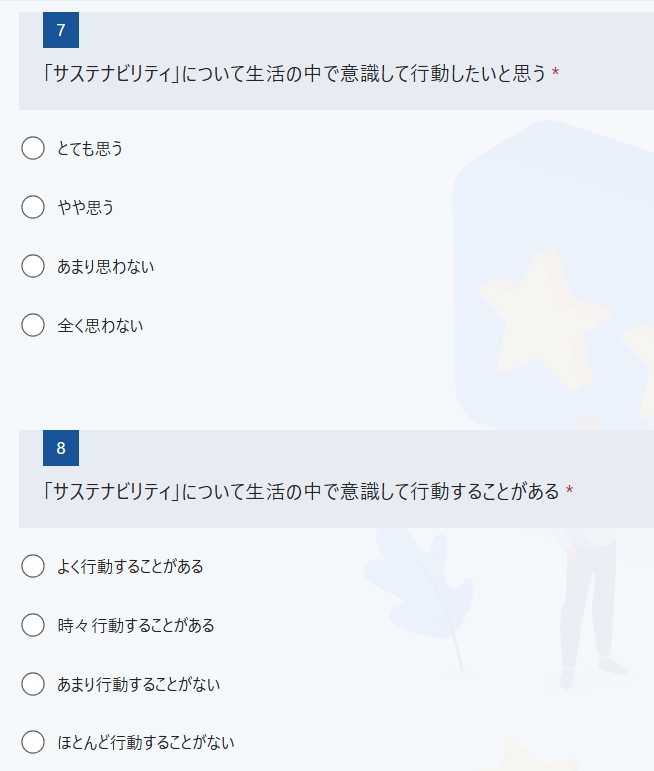Image resolution: width=654 pixels, height=771 pixels.
Task: Select あまり行動することがない radio button
Action: coord(33,684)
